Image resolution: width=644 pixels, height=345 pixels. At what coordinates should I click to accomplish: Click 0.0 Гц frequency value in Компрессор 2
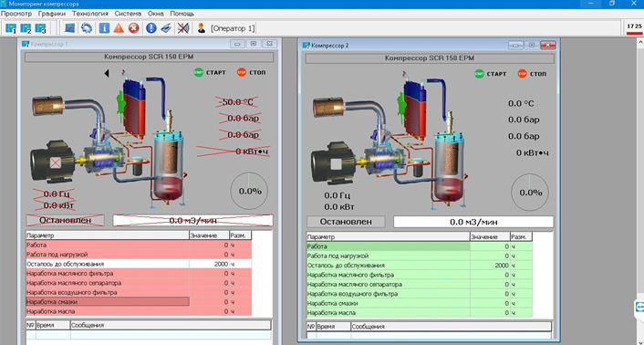pos(338,195)
